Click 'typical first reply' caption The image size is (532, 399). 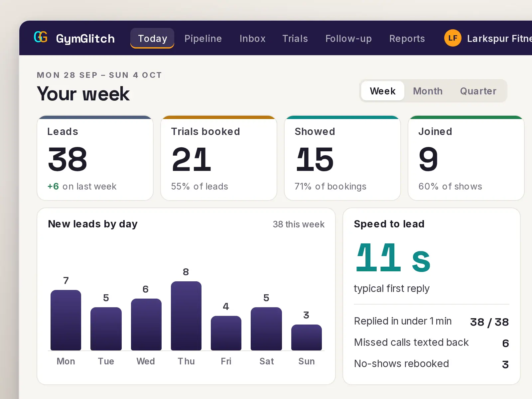click(392, 288)
